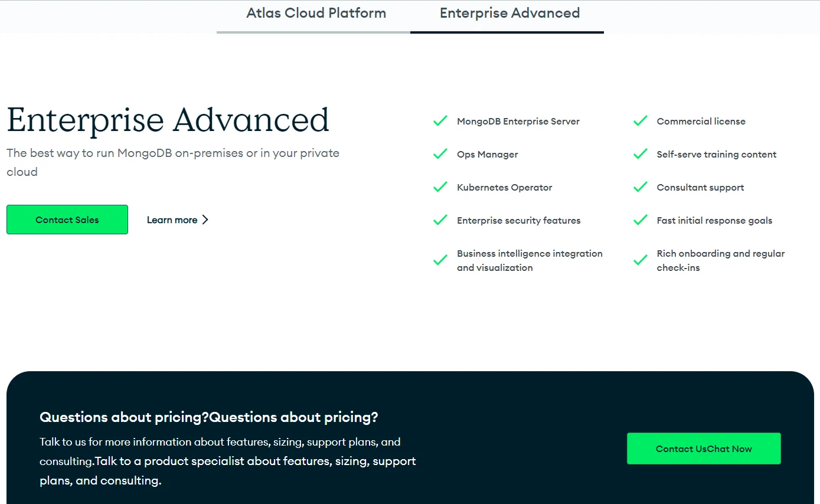Click the Contact UsChat Now button
This screenshot has width=820, height=504.
704,449
